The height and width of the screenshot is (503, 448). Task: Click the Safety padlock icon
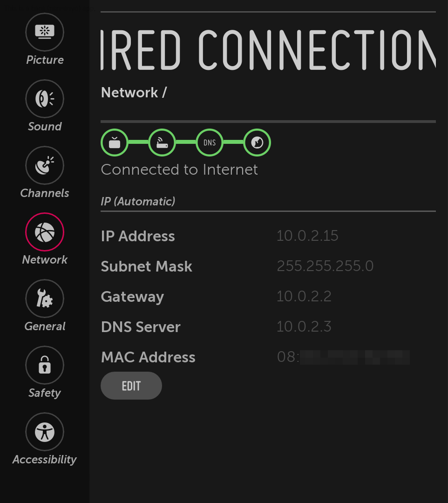pos(44,365)
